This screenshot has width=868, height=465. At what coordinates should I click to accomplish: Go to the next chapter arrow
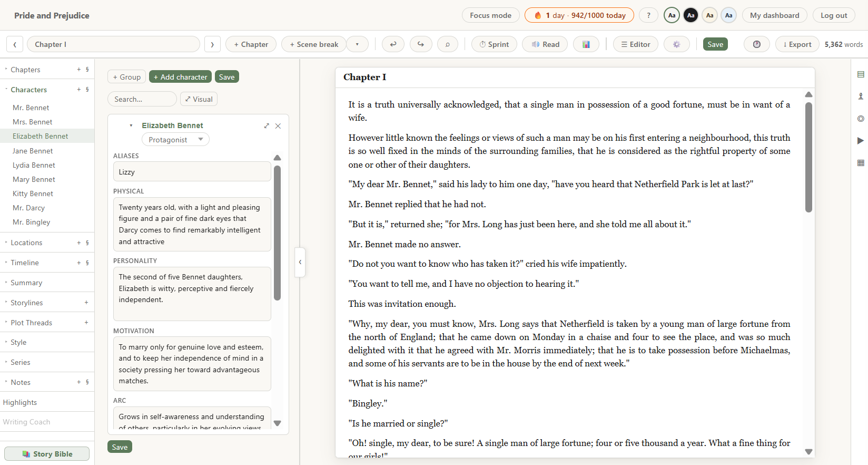coord(212,44)
